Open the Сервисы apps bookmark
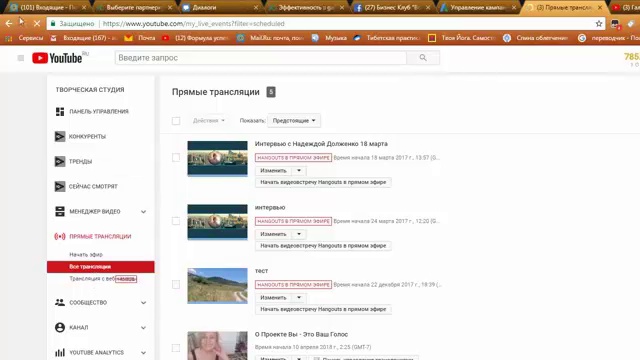The width and height of the screenshot is (640, 360). coord(24,38)
